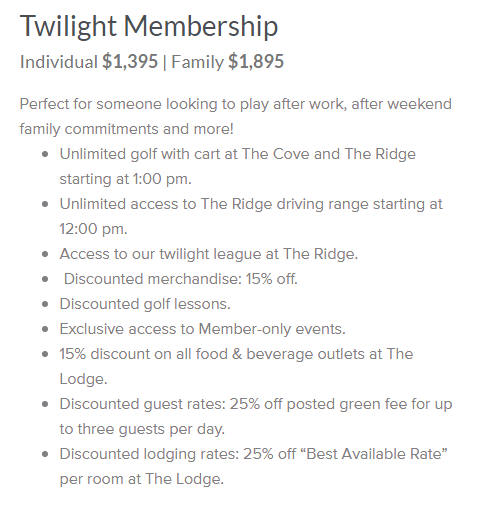Viewport: 482px width, 510px height.
Task: Click 'Discounted lodging rates: 25% off' item
Action: pyautogui.click(x=254, y=454)
